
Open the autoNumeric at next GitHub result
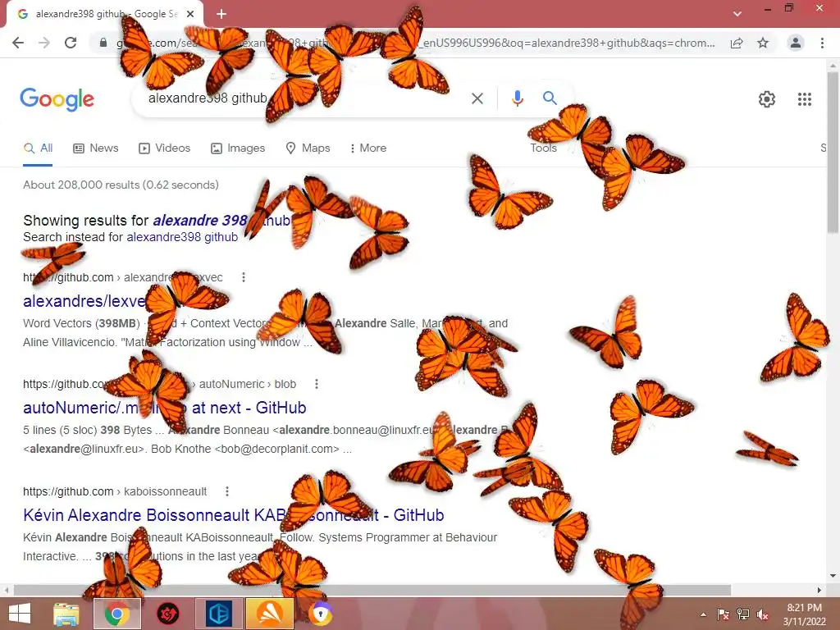[164, 408]
